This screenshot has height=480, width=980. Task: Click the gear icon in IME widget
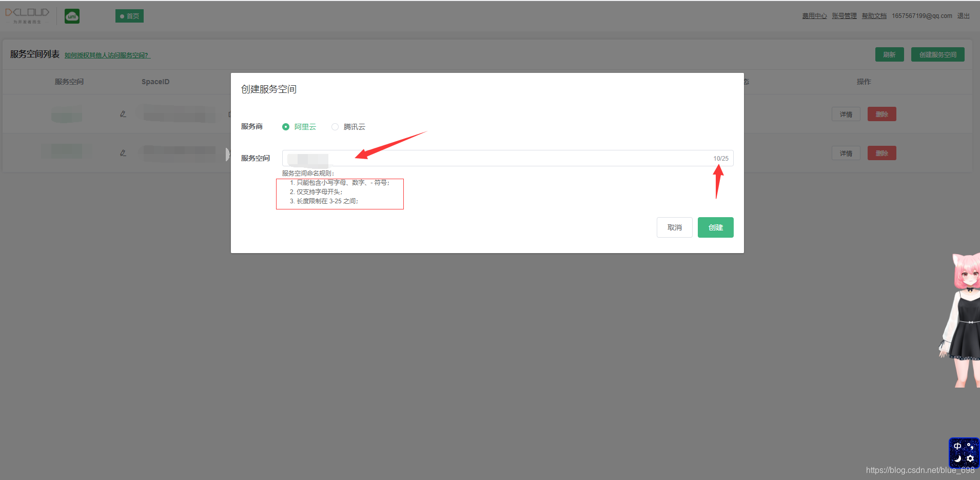970,458
